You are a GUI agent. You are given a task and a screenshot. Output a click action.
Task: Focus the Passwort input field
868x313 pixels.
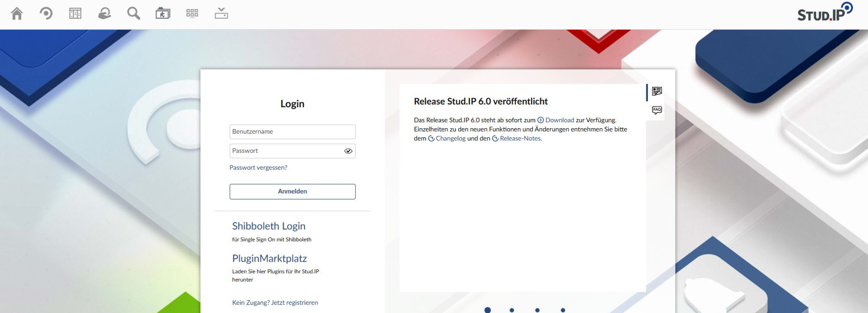[x=292, y=151]
